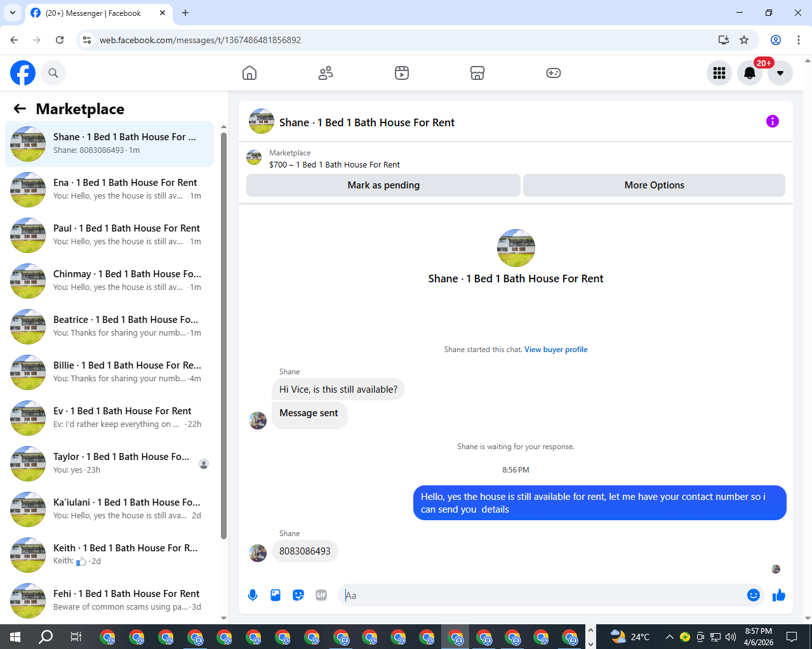Open the apps grid menu
Screen dimensions: 812x649
point(719,73)
